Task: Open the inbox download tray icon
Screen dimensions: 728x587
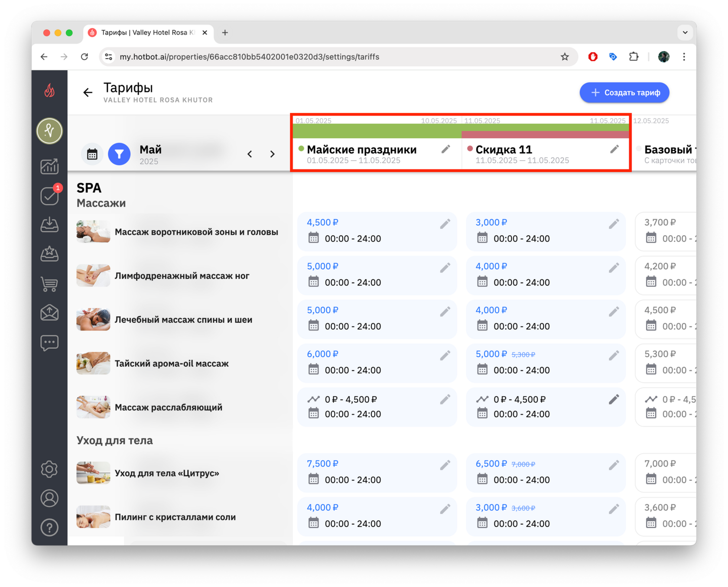Action: 49,225
